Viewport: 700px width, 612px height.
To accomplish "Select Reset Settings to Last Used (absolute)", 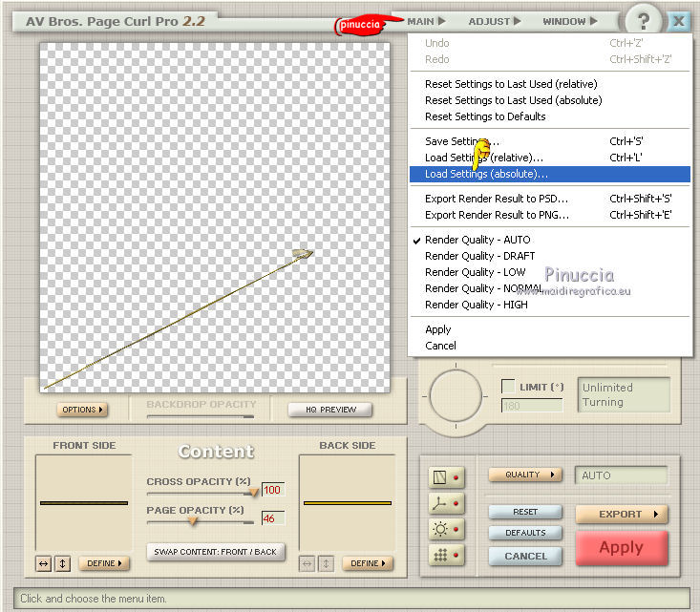I will (549, 100).
